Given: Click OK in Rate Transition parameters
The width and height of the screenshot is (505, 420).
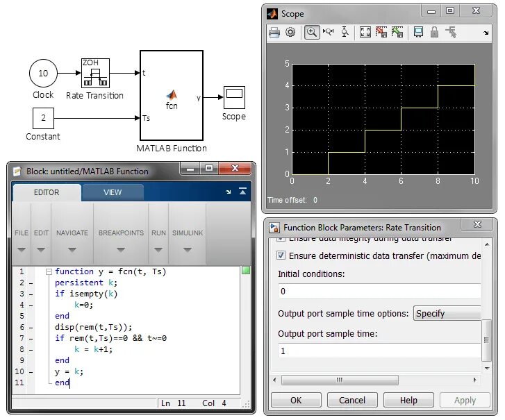Looking at the screenshot, I should 296,400.
